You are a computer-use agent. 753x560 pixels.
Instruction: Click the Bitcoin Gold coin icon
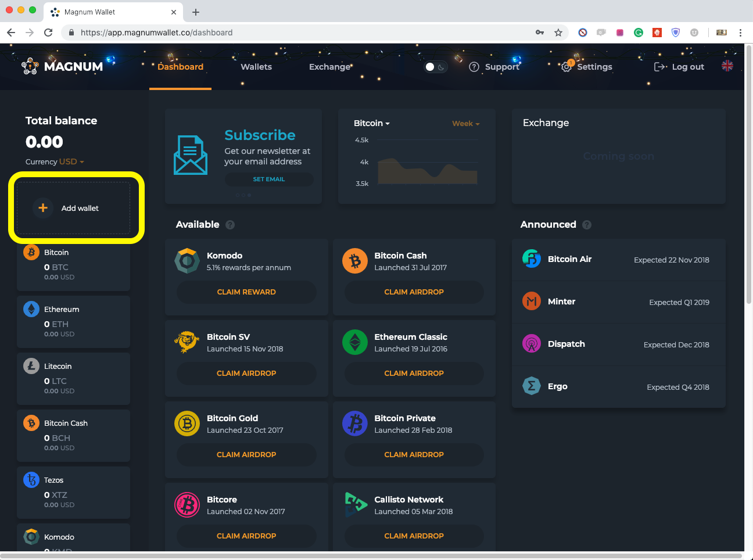[187, 423]
